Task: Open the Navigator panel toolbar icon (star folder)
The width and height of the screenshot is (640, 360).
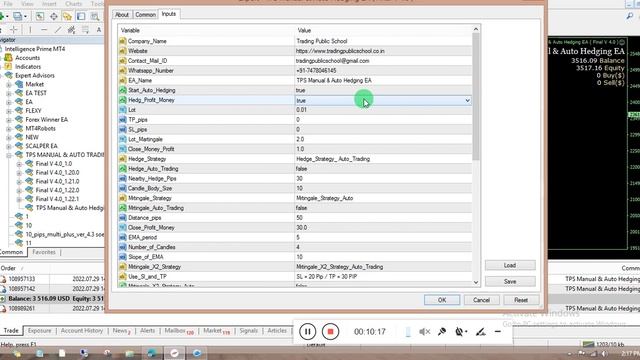Action: click(67, 16)
